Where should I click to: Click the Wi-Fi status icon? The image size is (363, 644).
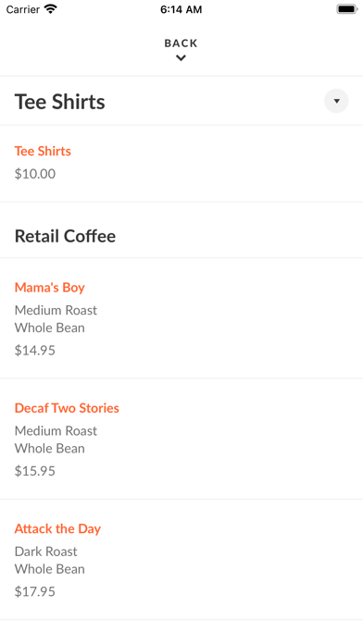tap(51, 9)
